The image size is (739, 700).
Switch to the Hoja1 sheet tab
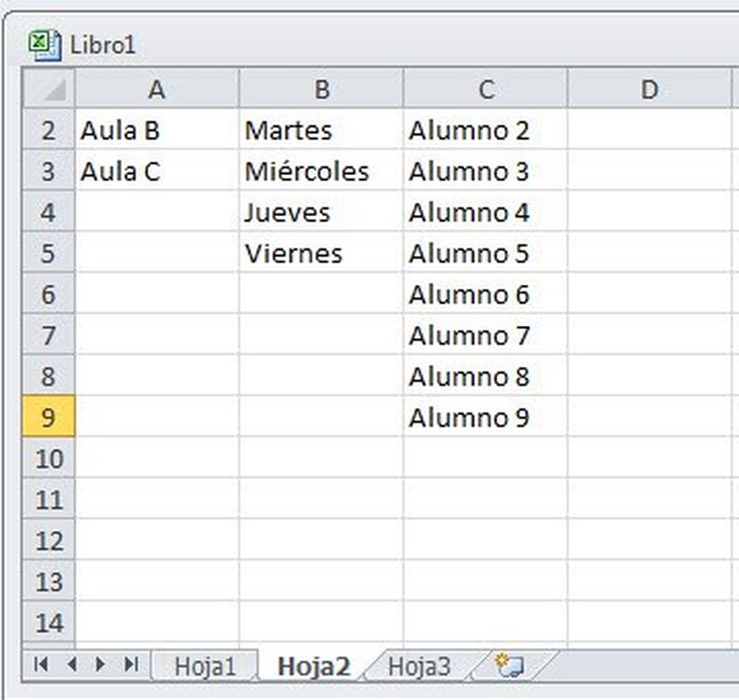pos(205,665)
